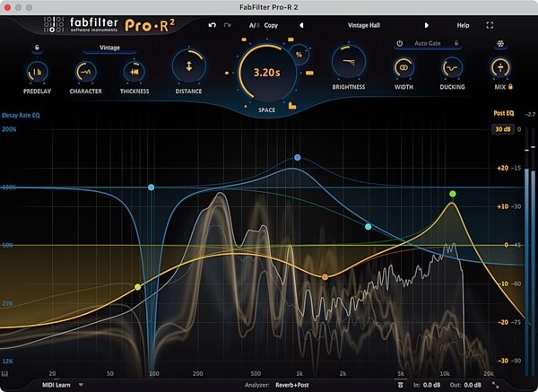Click the Decay Rate EQ label
The height and width of the screenshot is (392, 538).
pos(21,116)
